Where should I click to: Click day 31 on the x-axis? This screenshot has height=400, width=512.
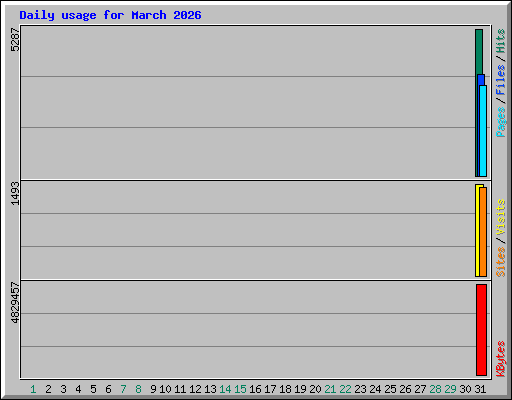[480, 389]
